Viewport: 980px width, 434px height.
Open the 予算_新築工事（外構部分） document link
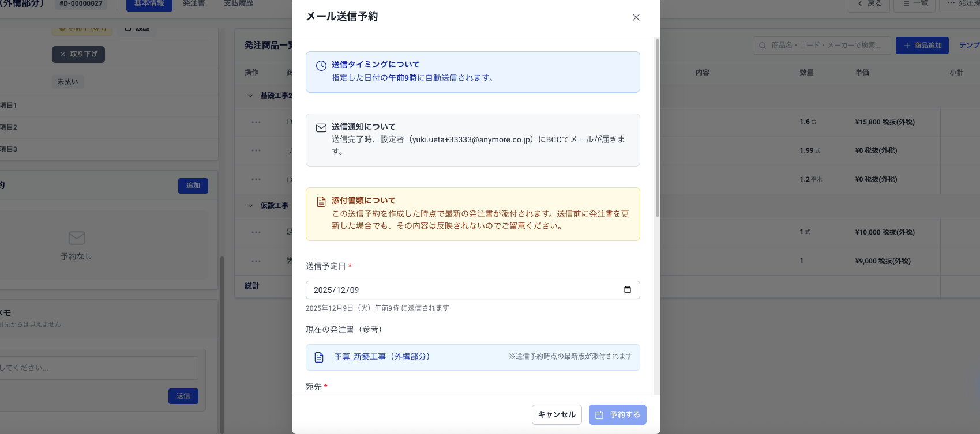382,357
